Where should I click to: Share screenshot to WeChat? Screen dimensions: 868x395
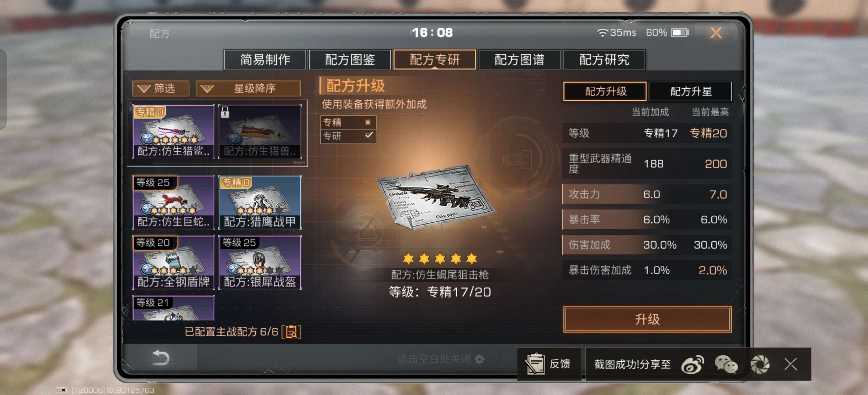pos(726,364)
